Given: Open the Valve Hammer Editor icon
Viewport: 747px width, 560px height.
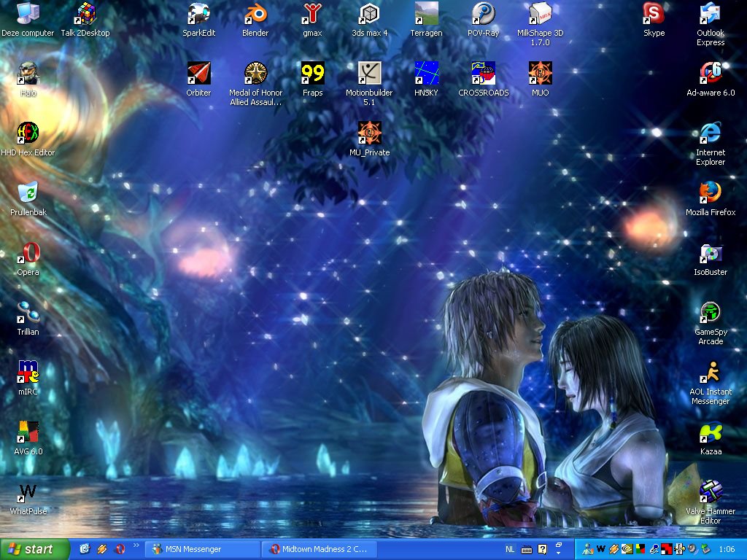Looking at the screenshot, I should 710,492.
